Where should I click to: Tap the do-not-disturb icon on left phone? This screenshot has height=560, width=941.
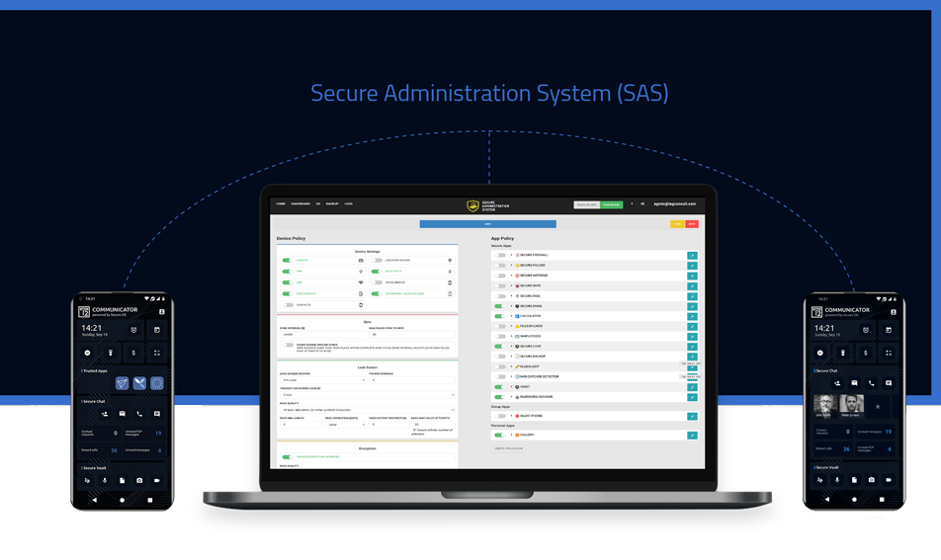88,353
